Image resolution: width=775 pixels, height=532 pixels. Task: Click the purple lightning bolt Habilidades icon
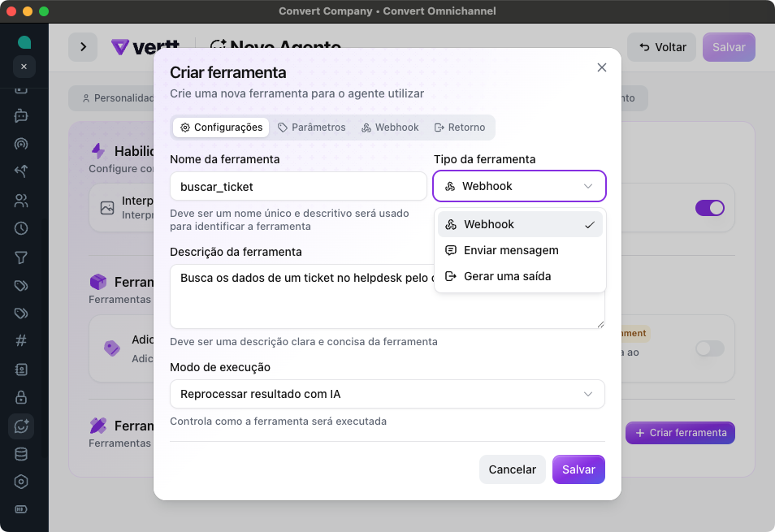[x=98, y=151]
